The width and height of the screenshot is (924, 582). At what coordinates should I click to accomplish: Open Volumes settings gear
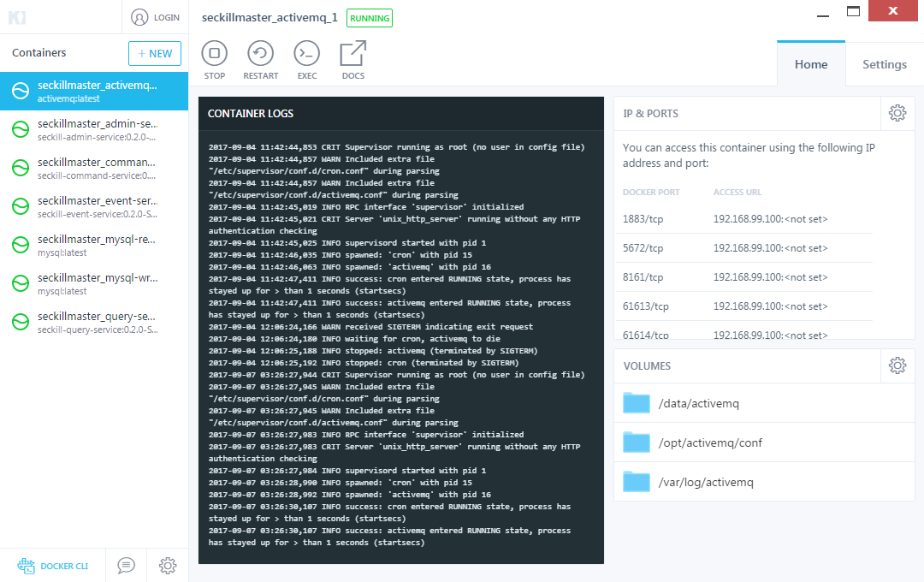(897, 365)
